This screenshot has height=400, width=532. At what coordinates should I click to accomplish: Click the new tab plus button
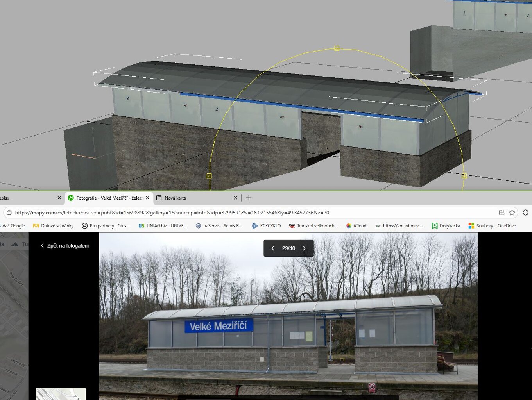(249, 198)
